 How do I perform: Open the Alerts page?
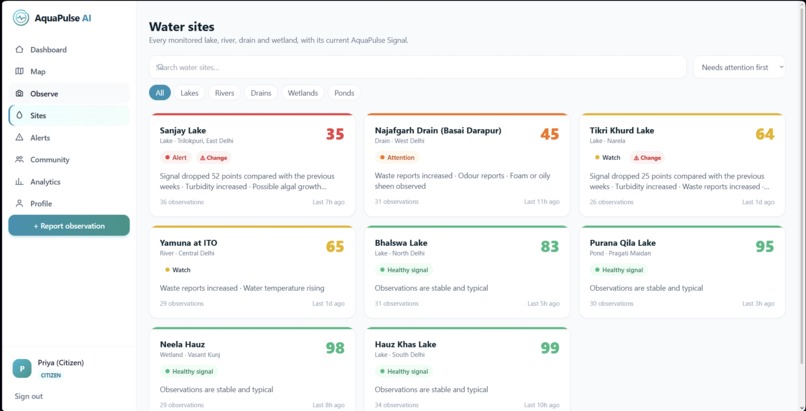click(69, 138)
